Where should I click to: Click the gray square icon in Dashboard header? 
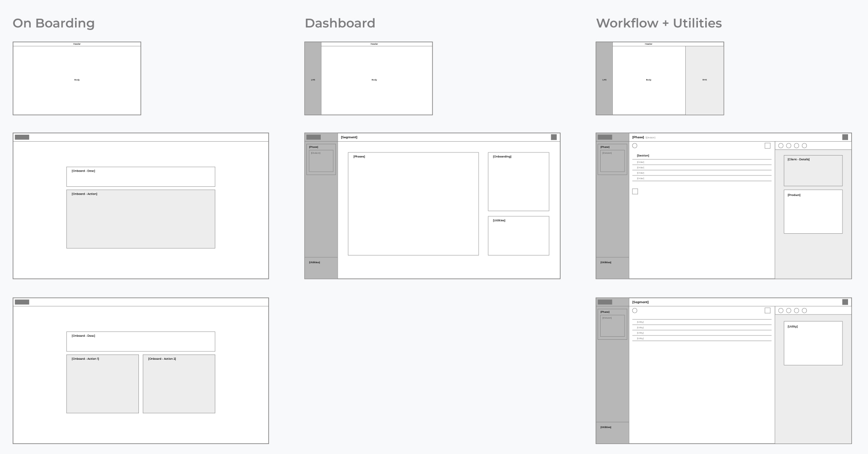(x=553, y=137)
